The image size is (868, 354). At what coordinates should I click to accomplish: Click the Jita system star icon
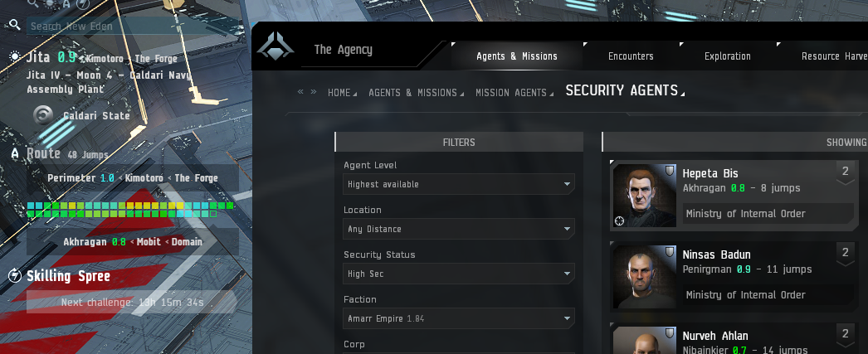pyautogui.click(x=16, y=57)
